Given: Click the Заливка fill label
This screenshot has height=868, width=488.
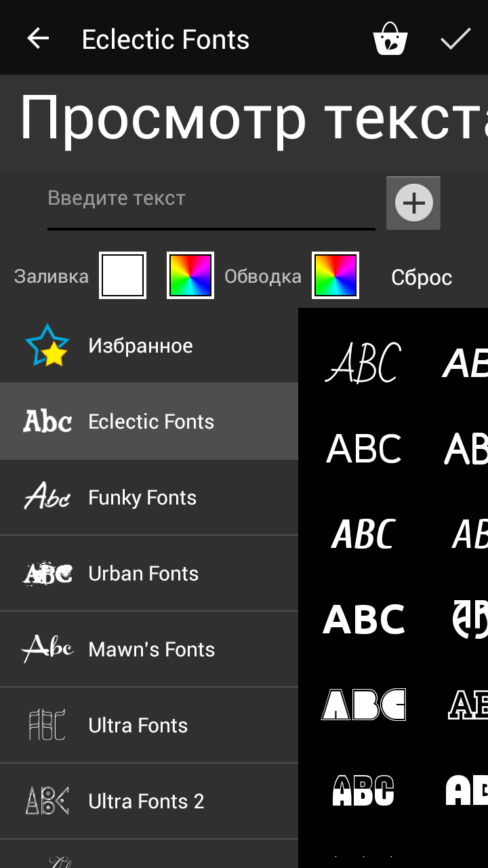Looking at the screenshot, I should click(x=52, y=277).
